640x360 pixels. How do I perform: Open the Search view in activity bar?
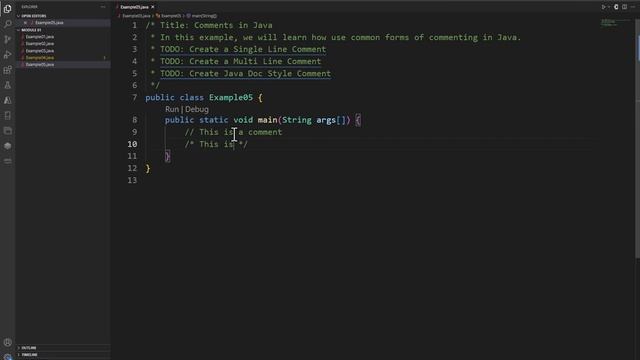click(x=7, y=24)
